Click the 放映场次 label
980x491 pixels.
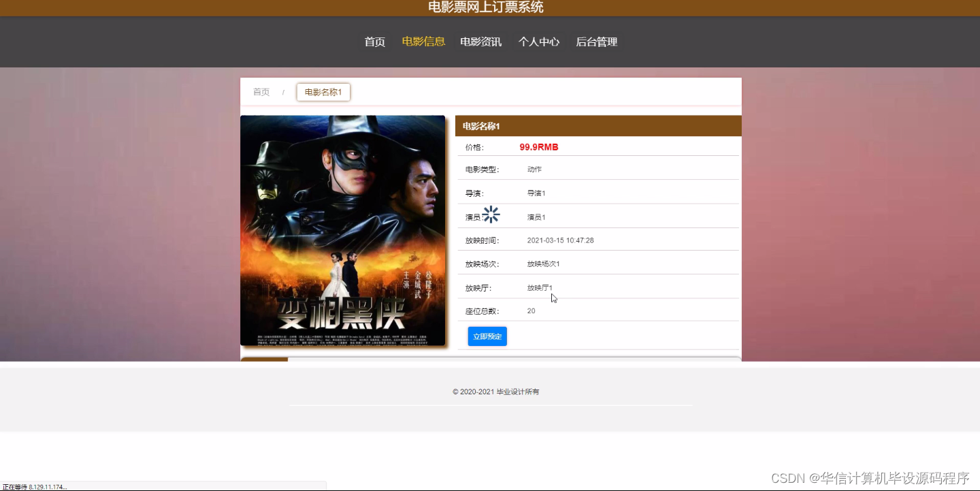(x=482, y=264)
